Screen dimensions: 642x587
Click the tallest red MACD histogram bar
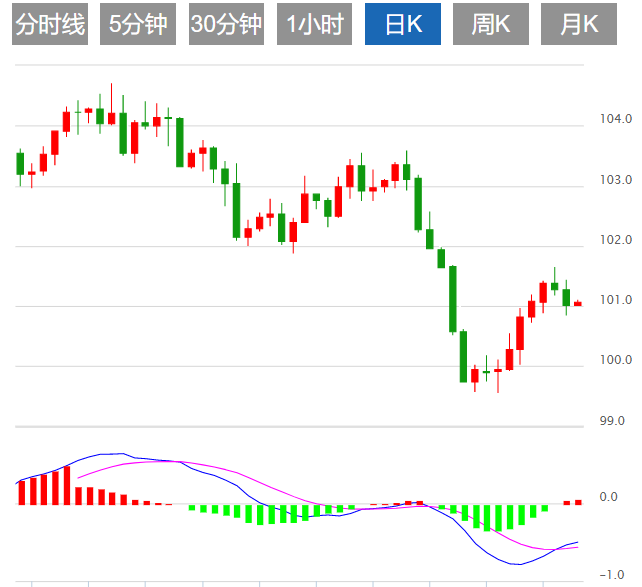67,485
